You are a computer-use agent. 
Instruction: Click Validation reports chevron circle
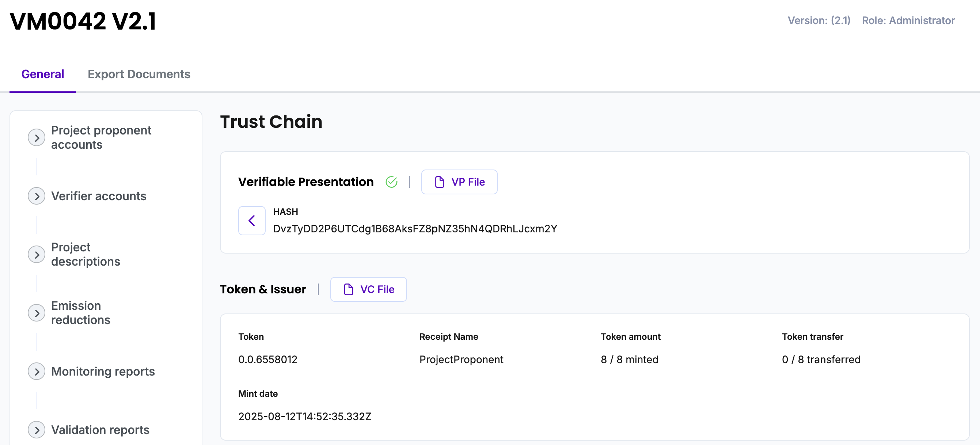37,430
